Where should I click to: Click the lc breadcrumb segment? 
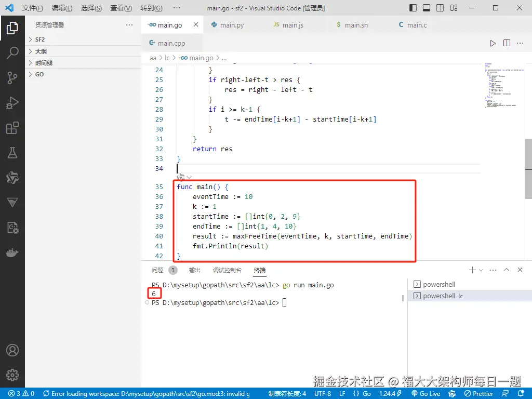pyautogui.click(x=167, y=58)
